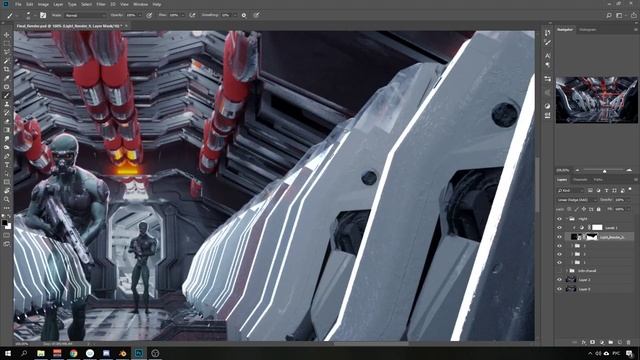Open the brush preset picker

tap(28, 15)
